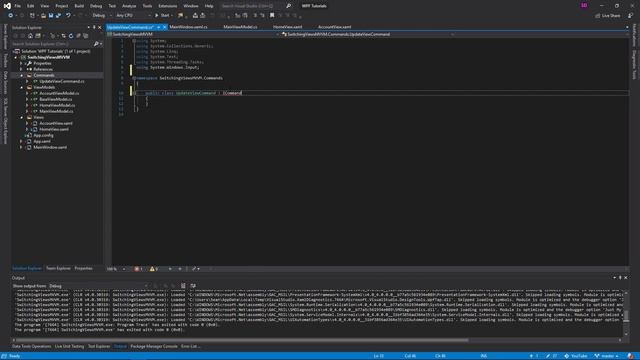The width and height of the screenshot is (640, 360).
Task: Click the Visual Studio logo icon
Action: [7, 6]
